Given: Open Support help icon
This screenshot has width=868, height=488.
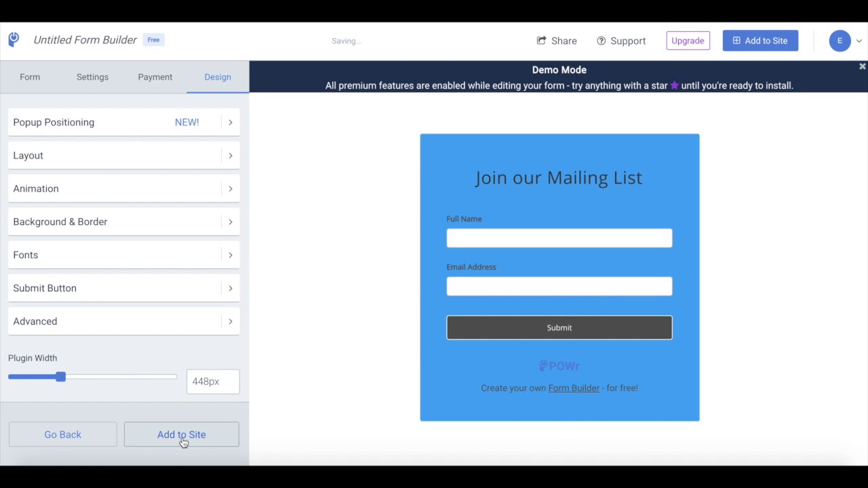Looking at the screenshot, I should coord(601,41).
